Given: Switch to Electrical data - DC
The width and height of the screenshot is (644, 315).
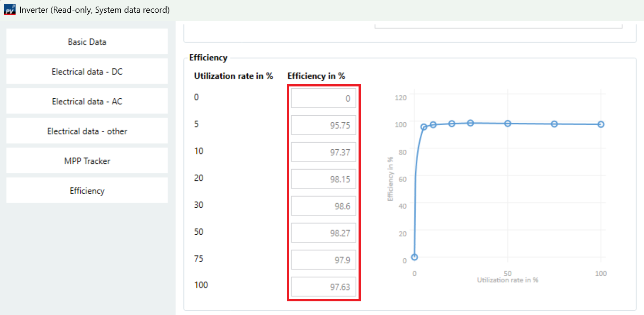Looking at the screenshot, I should 87,72.
